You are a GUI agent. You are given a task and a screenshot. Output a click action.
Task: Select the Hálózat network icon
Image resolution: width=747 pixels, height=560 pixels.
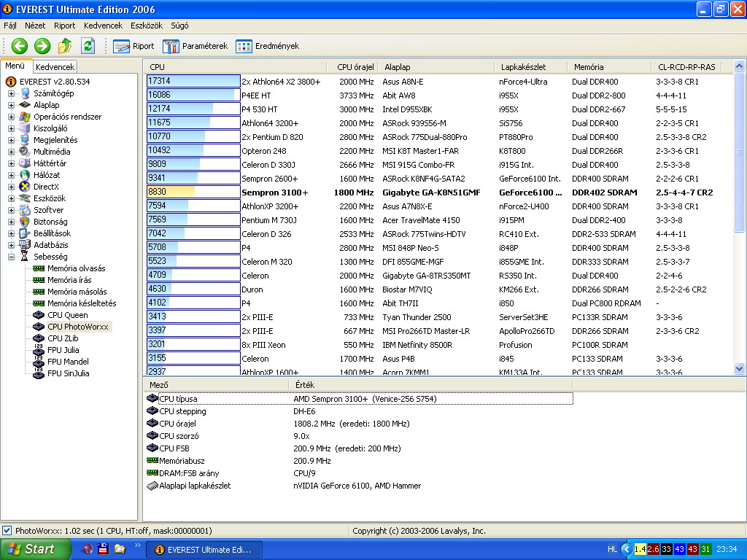click(25, 175)
